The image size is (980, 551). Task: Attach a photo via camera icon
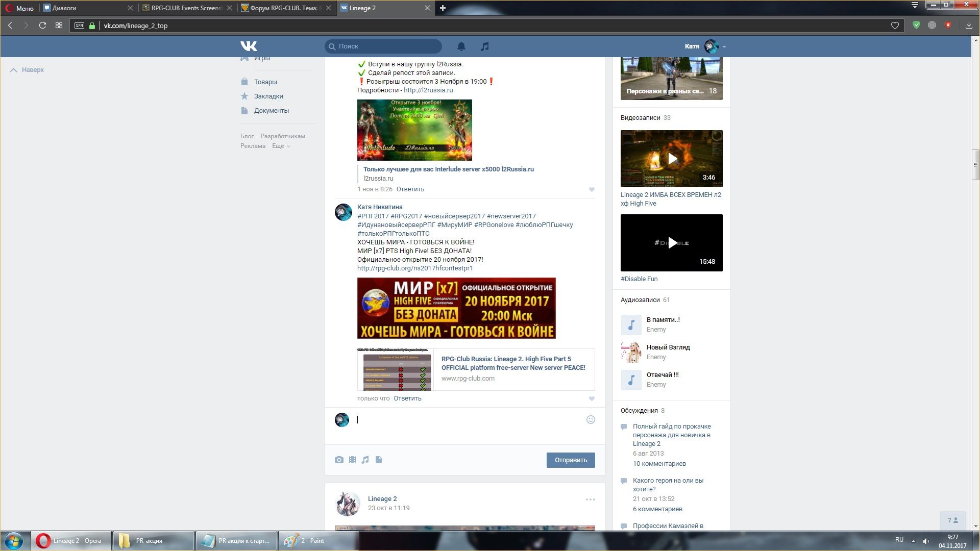[339, 460]
